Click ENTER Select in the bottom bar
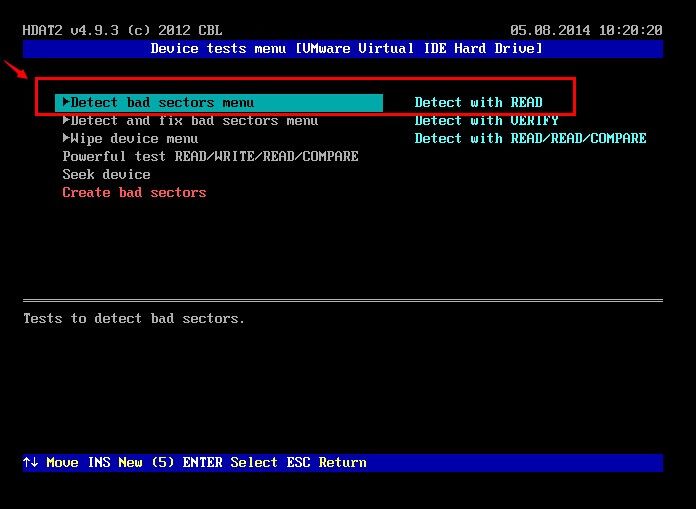696x509 pixels. [x=230, y=462]
